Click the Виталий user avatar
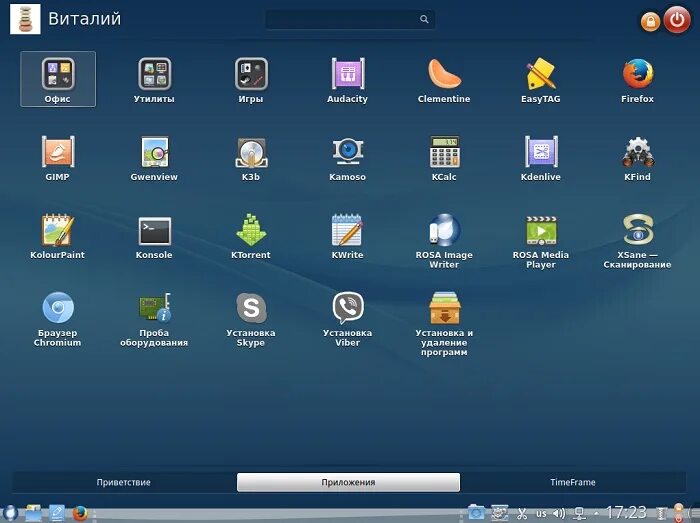Viewport: 700px width, 523px height. 25,19
